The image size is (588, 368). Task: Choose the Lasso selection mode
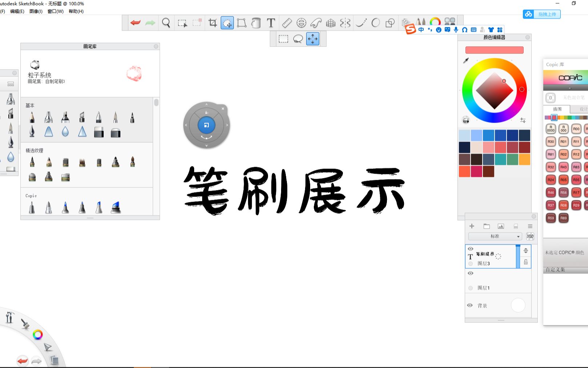299,39
